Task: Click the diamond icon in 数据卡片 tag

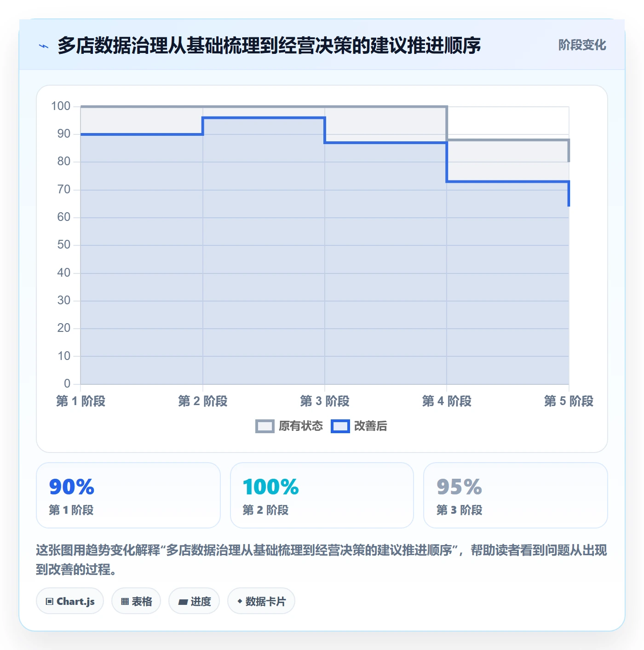Action: [x=240, y=601]
